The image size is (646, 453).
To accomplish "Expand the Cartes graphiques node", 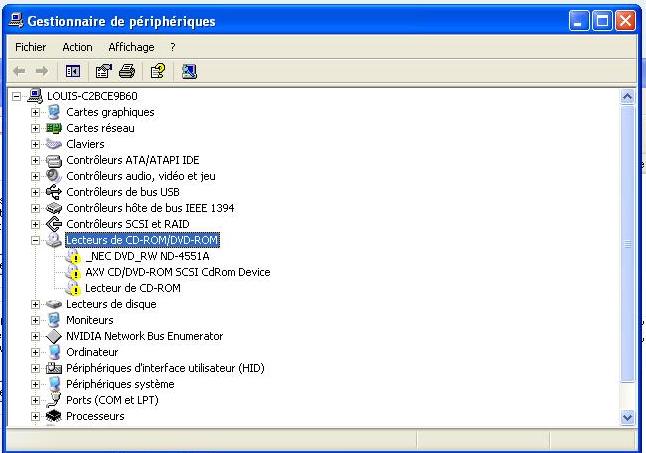I will (36, 112).
